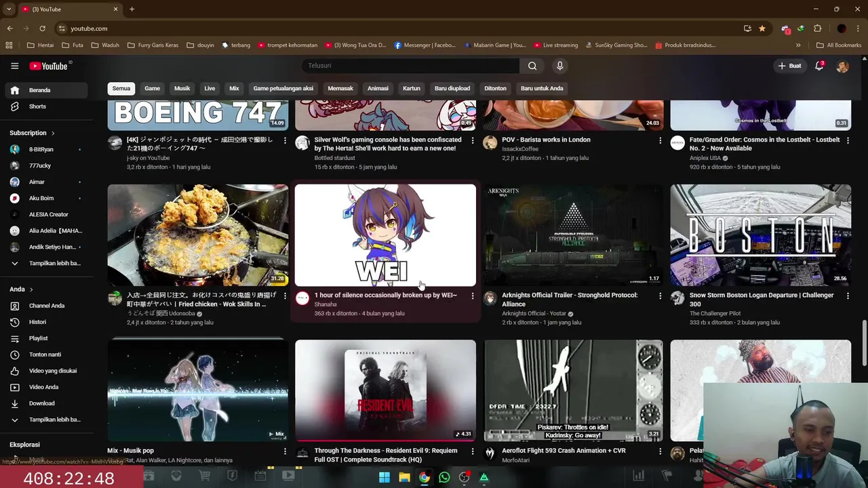The height and width of the screenshot is (488, 868).
Task: Open the Aeroflot Flight 593 crash thumbnail
Action: click(x=573, y=390)
